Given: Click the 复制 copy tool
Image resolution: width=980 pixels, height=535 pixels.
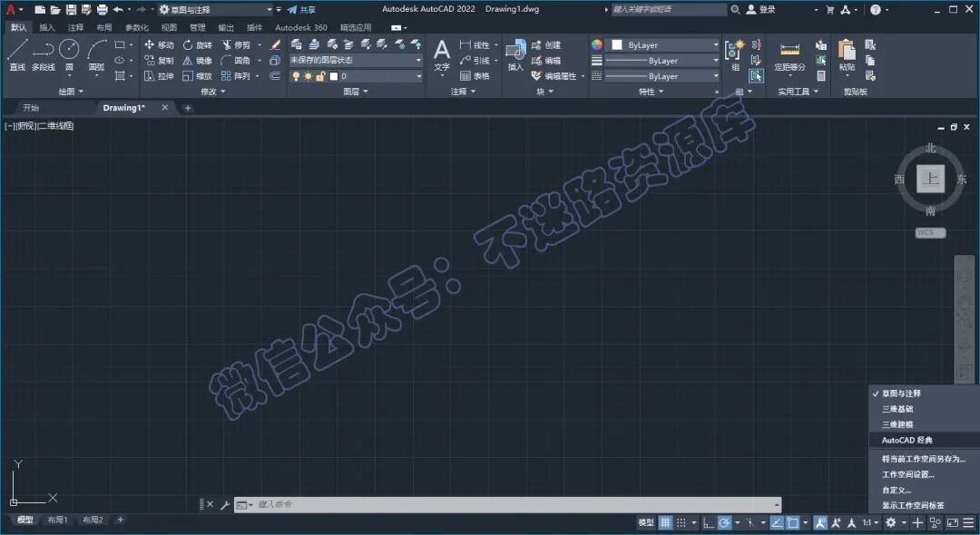Looking at the screenshot, I should click(160, 61).
